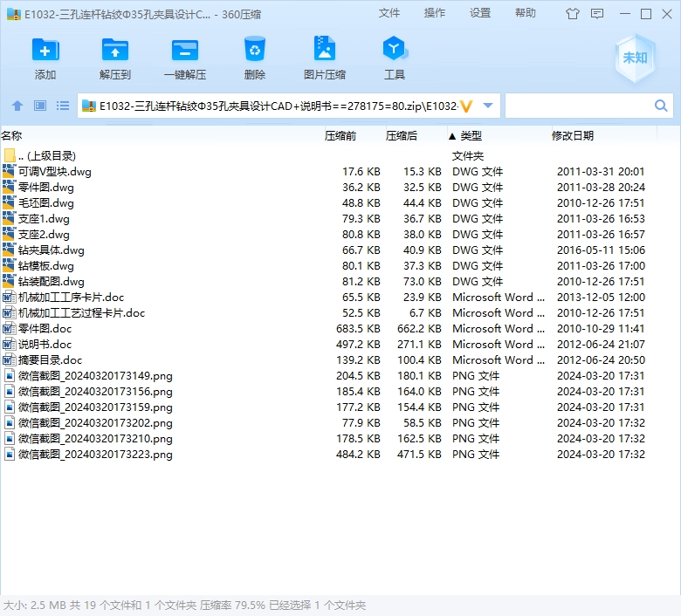The width and height of the screenshot is (681, 616).
Task: Open the 图片压缩 image compress tool
Action: [325, 48]
